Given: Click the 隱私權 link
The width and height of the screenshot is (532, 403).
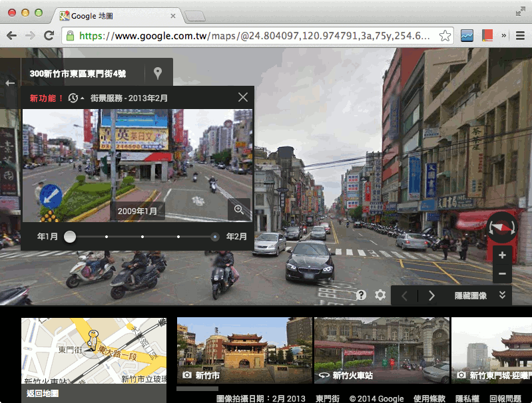Looking at the screenshot, I should (467, 398).
